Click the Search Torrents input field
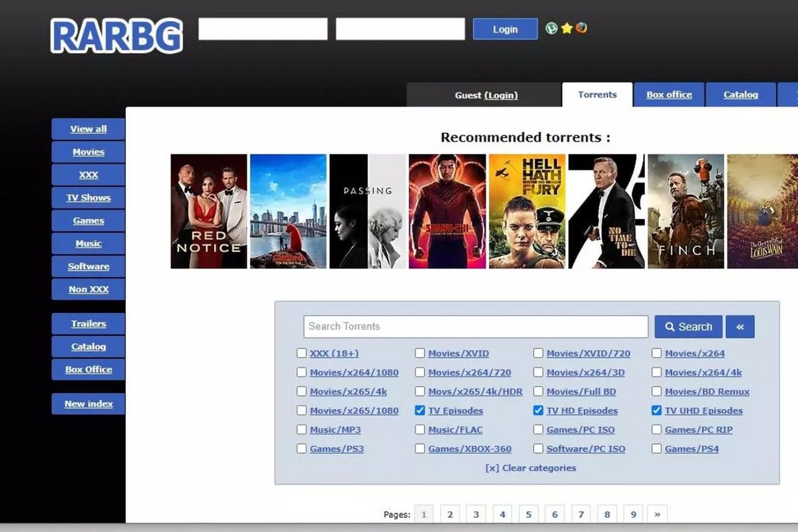Viewport: 798px width, 532px height. point(476,326)
